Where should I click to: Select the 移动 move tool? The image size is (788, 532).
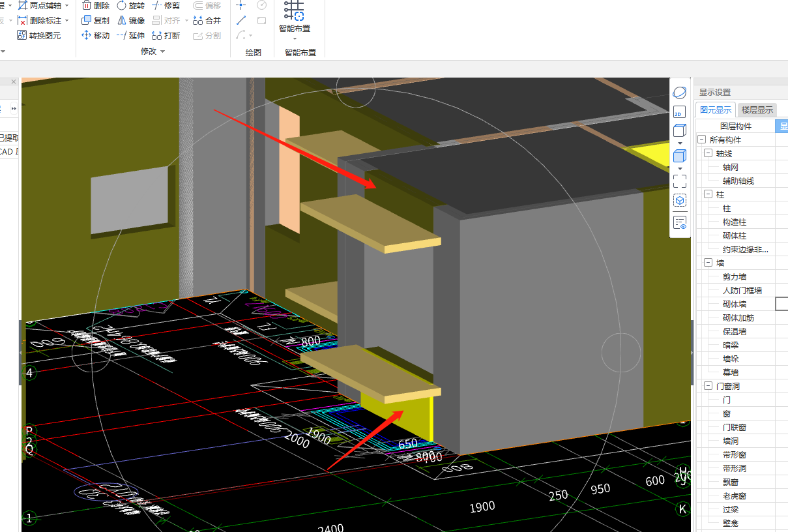point(95,35)
